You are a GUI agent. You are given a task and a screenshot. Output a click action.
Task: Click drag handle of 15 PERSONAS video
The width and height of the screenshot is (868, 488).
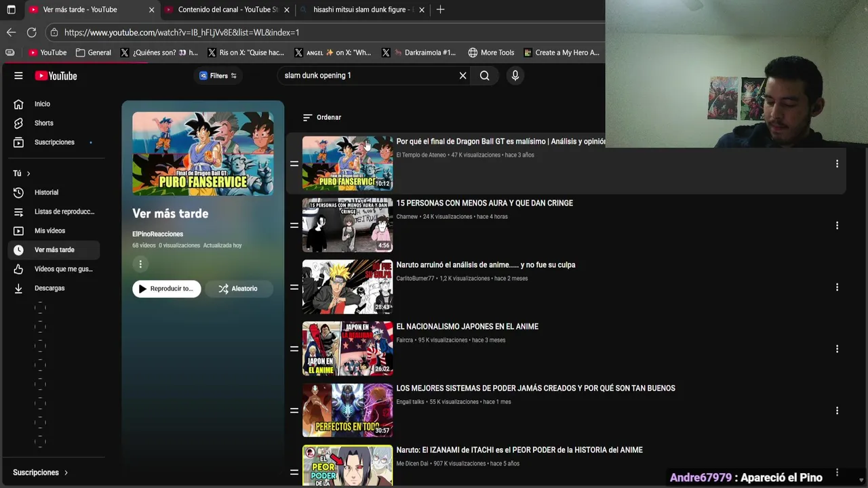[x=294, y=225]
